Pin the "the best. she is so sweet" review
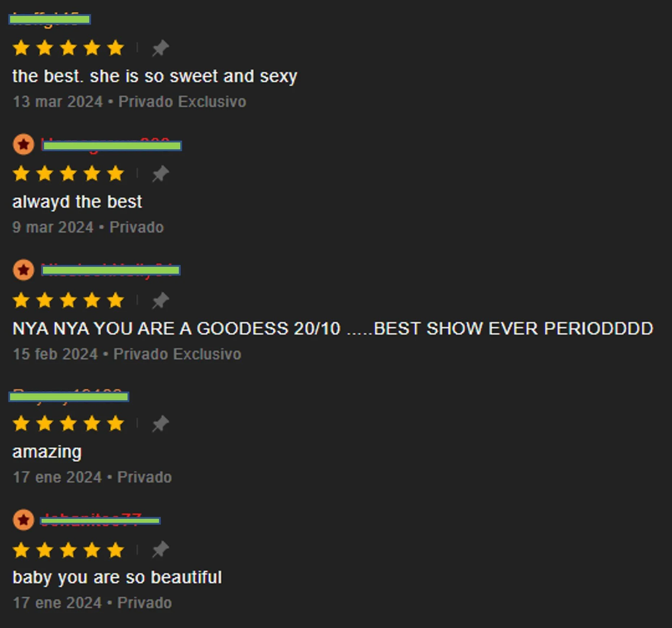Viewport: 672px width, 628px height. pos(160,48)
